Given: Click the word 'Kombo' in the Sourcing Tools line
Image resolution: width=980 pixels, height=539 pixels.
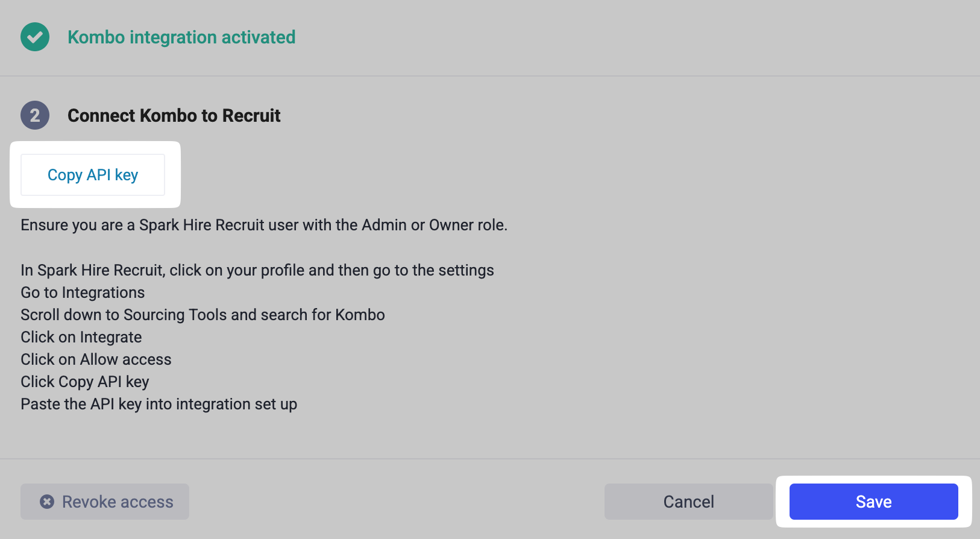Looking at the screenshot, I should point(360,315).
